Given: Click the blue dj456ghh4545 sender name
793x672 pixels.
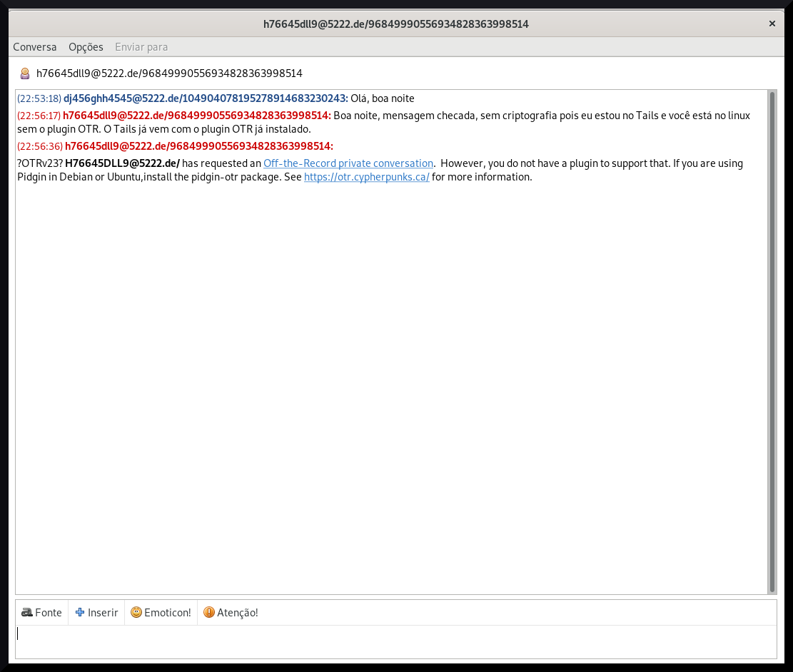Looking at the screenshot, I should pyautogui.click(x=206, y=98).
